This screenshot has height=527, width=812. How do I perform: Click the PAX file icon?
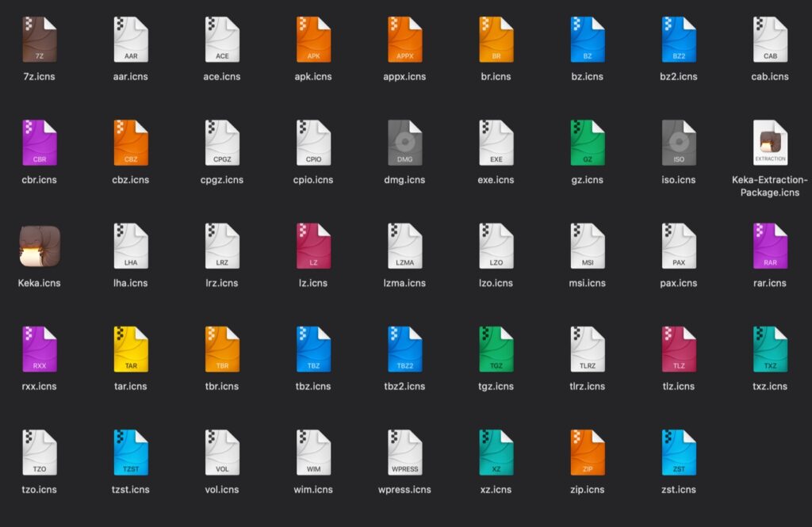point(679,246)
